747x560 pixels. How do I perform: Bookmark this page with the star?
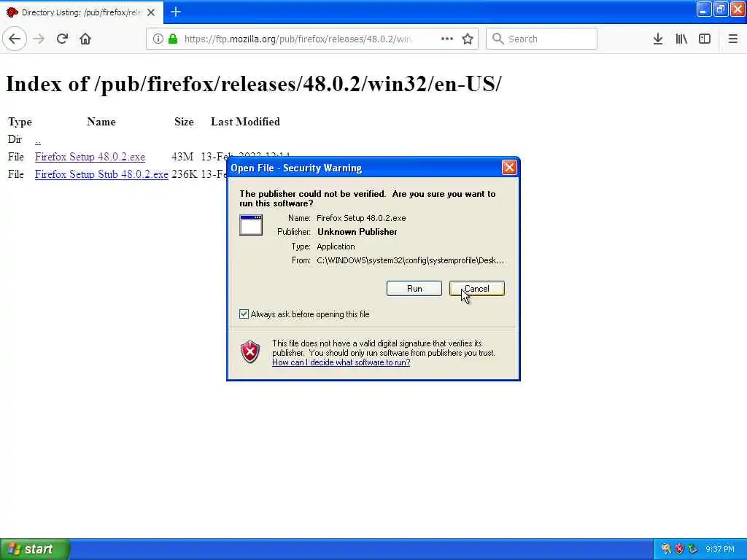(x=468, y=39)
